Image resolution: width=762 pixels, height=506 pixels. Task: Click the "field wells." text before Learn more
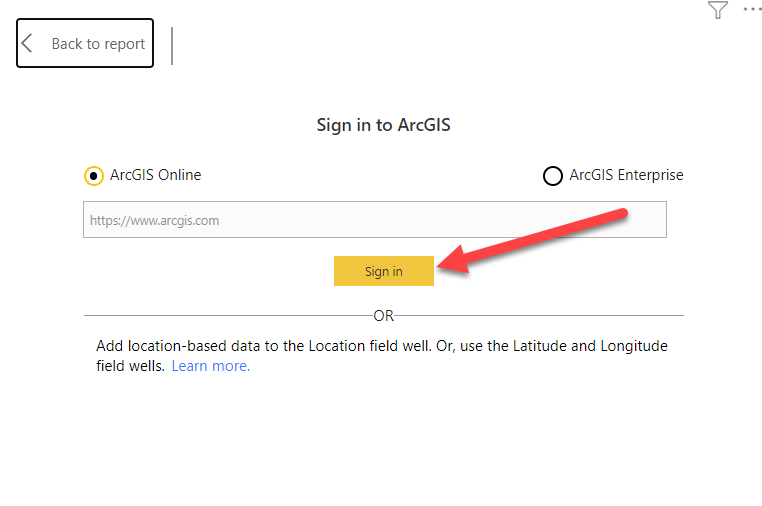pyautogui.click(x=130, y=366)
